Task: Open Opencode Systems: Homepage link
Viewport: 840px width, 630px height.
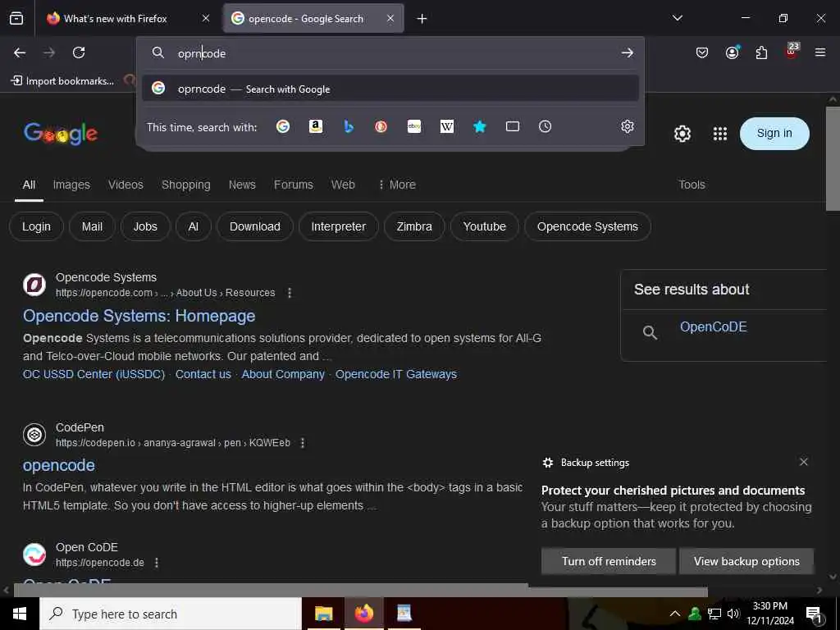Action: coord(139,316)
